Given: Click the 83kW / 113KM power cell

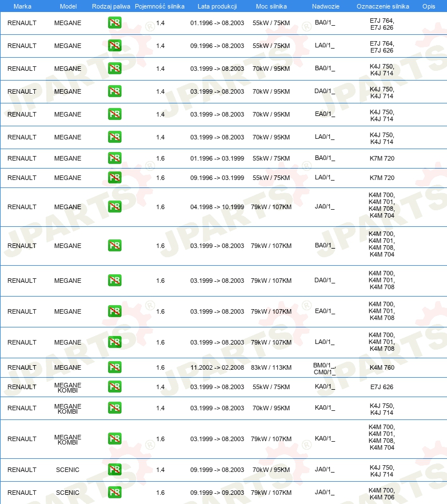Looking at the screenshot, I should click(271, 367).
